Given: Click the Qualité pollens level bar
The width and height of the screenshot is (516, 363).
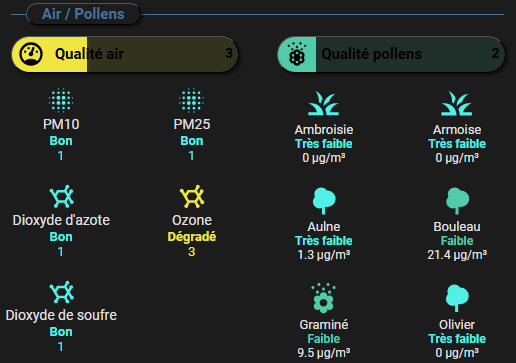Looking at the screenshot, I should click(391, 54).
